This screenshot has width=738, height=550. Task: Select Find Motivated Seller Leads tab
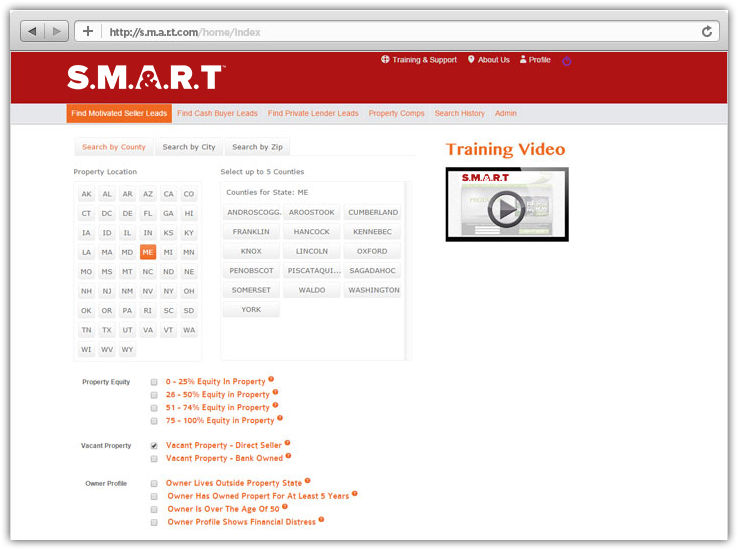(119, 113)
